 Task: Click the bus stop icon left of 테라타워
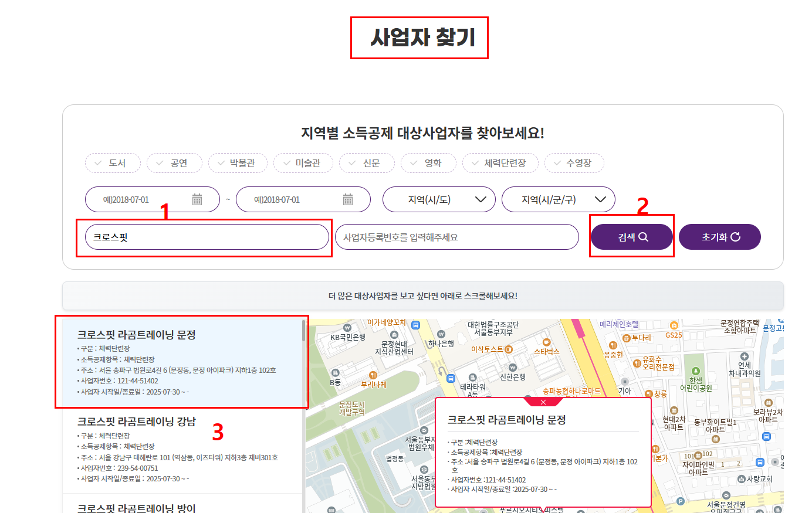(451, 378)
